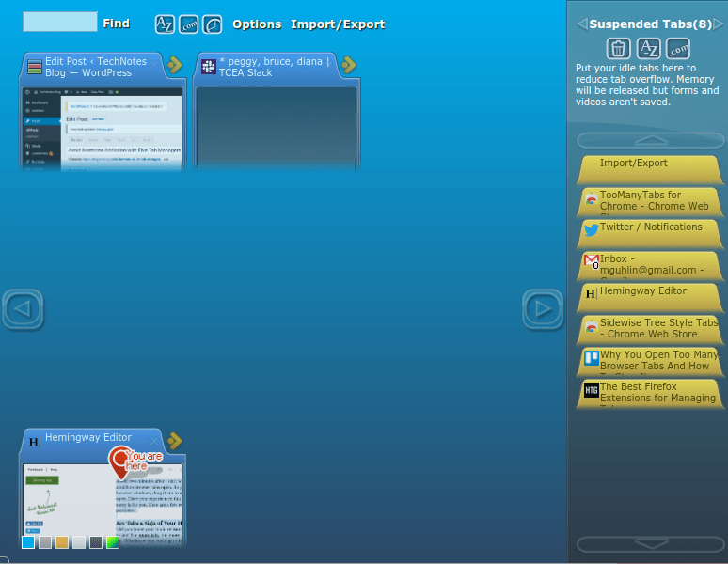This screenshot has width=728, height=564.
Task: Close the open Hemingway Editor tab
Action: coord(154,441)
